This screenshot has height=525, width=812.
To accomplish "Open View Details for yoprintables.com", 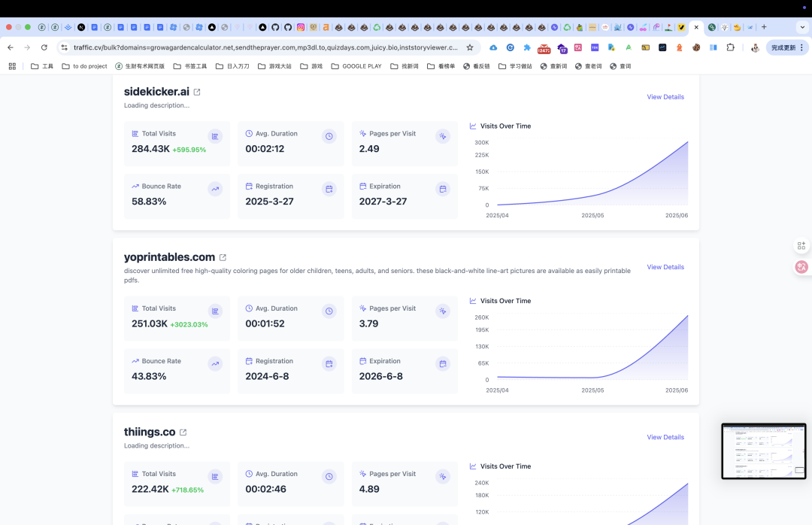I will click(665, 267).
